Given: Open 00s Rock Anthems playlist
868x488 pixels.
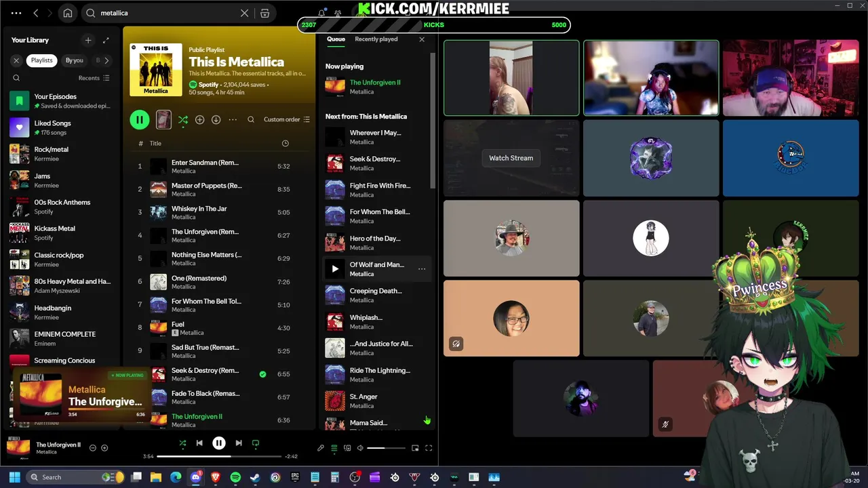Looking at the screenshot, I should pyautogui.click(x=61, y=207).
